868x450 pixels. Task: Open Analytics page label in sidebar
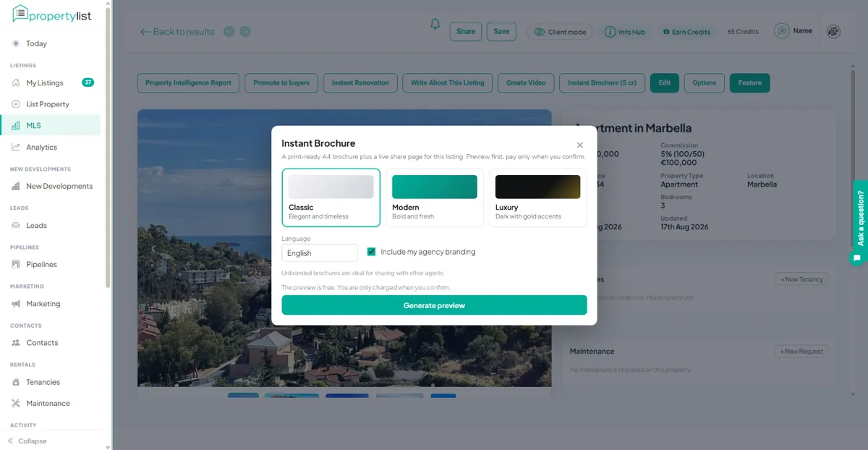tap(41, 147)
